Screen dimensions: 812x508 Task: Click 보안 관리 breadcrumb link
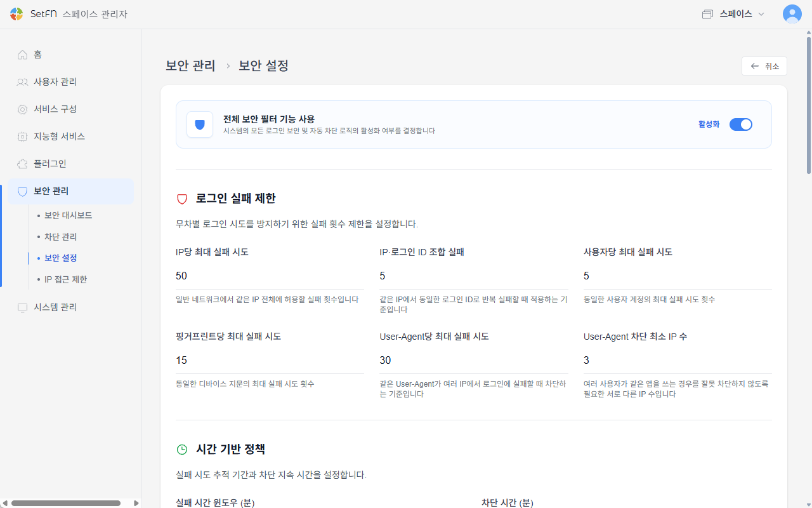tap(190, 65)
